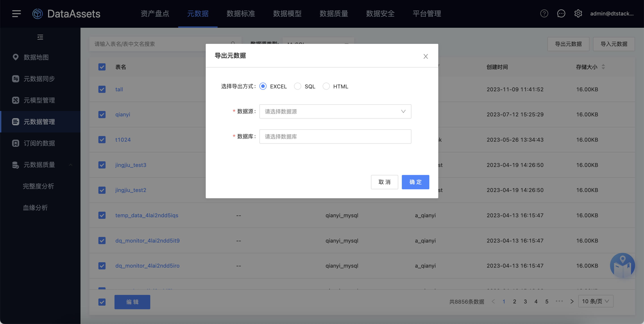Collapse the sidebar with the fold icon

point(40,37)
